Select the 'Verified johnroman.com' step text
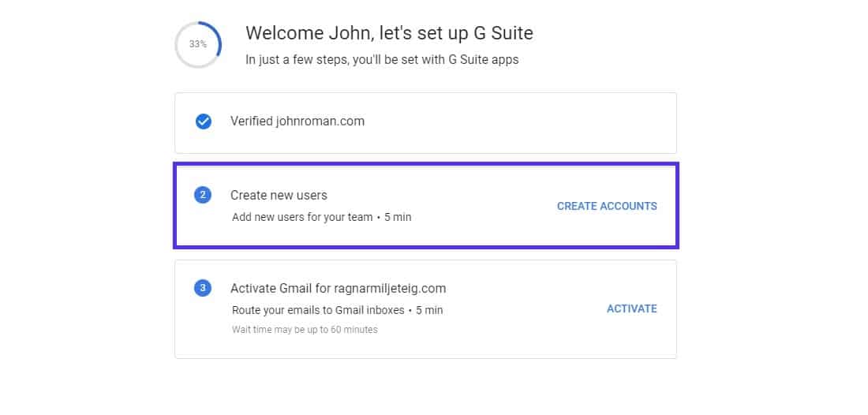 click(297, 122)
